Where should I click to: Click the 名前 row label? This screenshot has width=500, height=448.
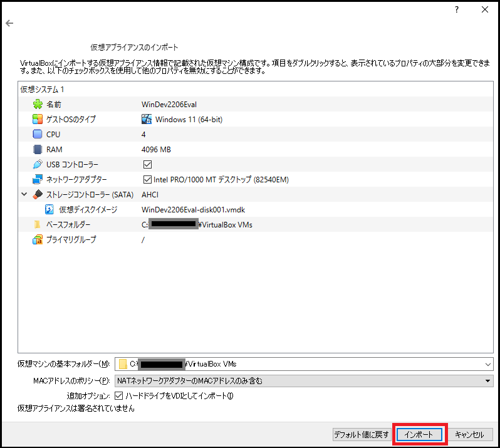54,104
